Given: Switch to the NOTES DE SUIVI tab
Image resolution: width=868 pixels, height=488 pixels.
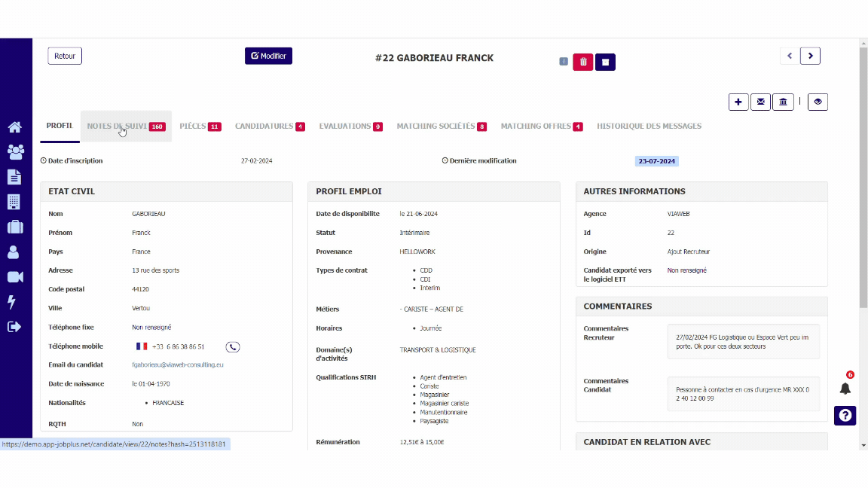Looking at the screenshot, I should (126, 127).
